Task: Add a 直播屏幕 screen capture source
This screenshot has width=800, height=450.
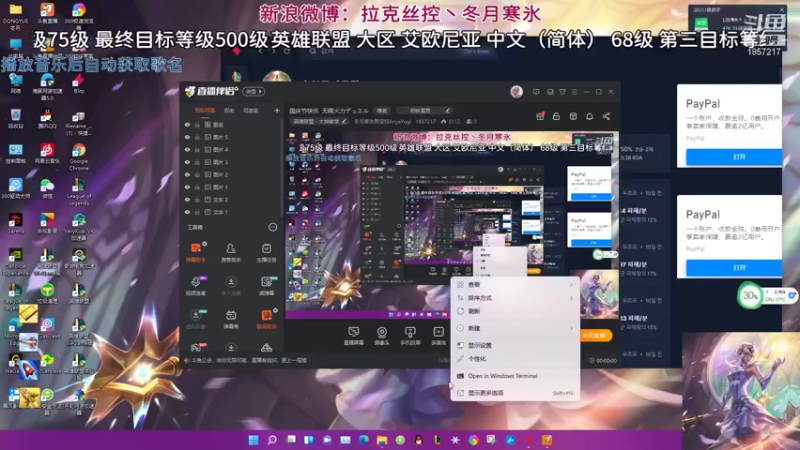Action: click(x=353, y=336)
